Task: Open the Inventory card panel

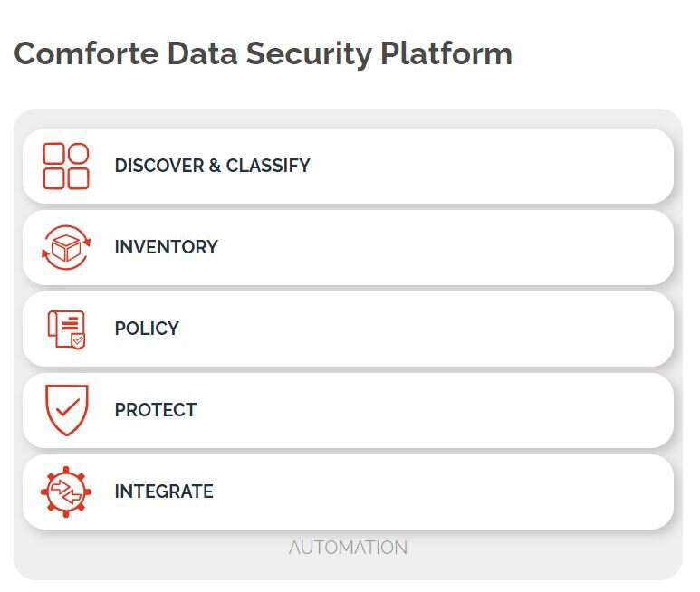Action: point(349,248)
